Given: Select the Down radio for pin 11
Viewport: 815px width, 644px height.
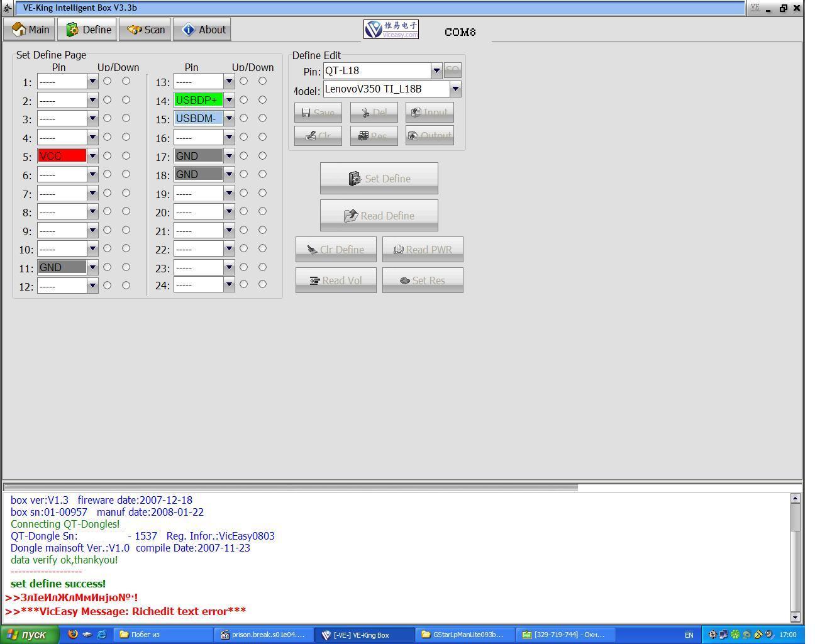Looking at the screenshot, I should point(126,267).
